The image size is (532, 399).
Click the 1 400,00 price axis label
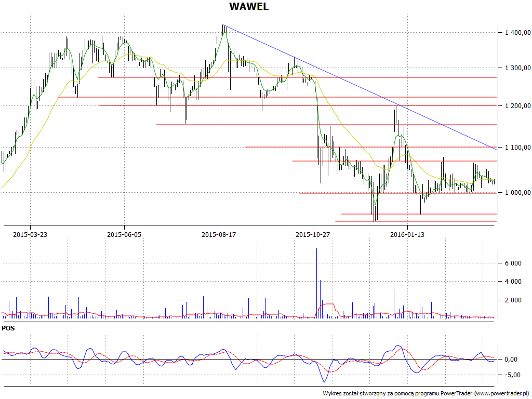click(517, 33)
